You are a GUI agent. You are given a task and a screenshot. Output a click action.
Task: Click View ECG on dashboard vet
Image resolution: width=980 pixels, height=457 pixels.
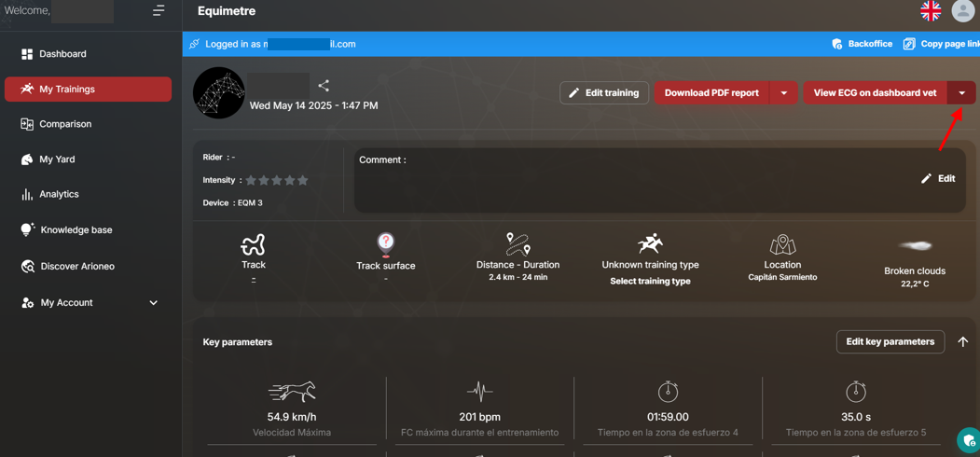(875, 92)
